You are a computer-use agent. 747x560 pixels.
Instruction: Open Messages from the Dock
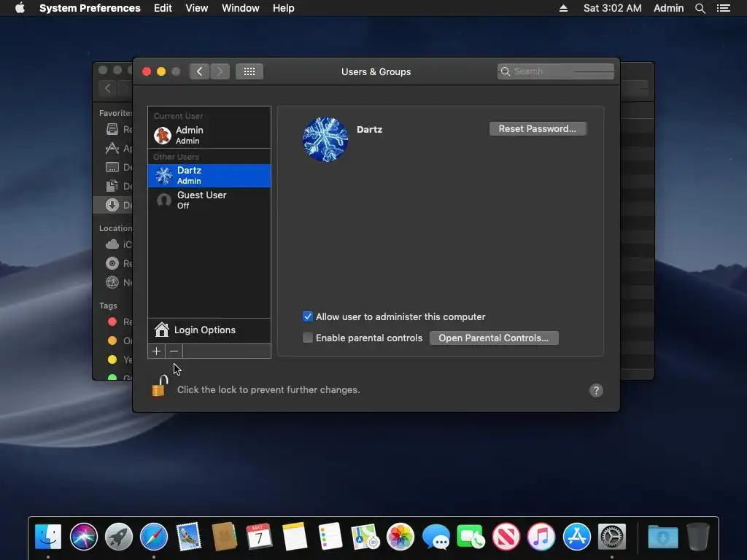click(436, 536)
